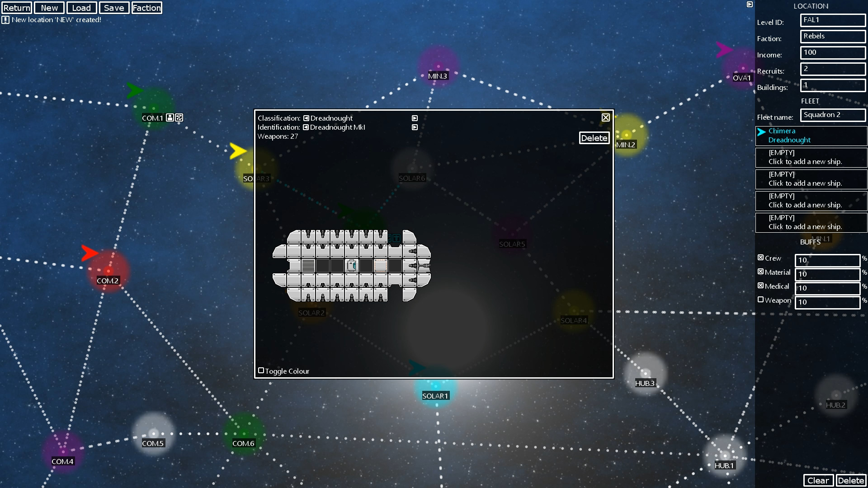The image size is (868, 488).
Task: Click the Classification Dreadnought icon
Action: point(307,117)
